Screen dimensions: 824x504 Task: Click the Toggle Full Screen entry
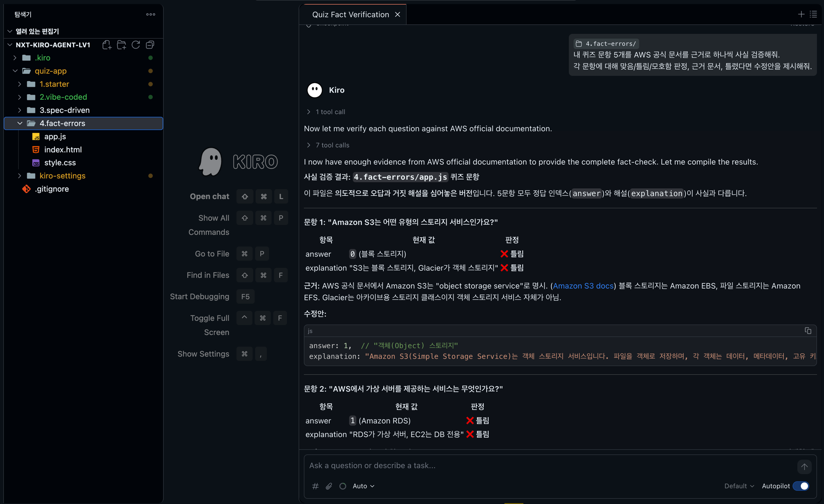click(210, 325)
